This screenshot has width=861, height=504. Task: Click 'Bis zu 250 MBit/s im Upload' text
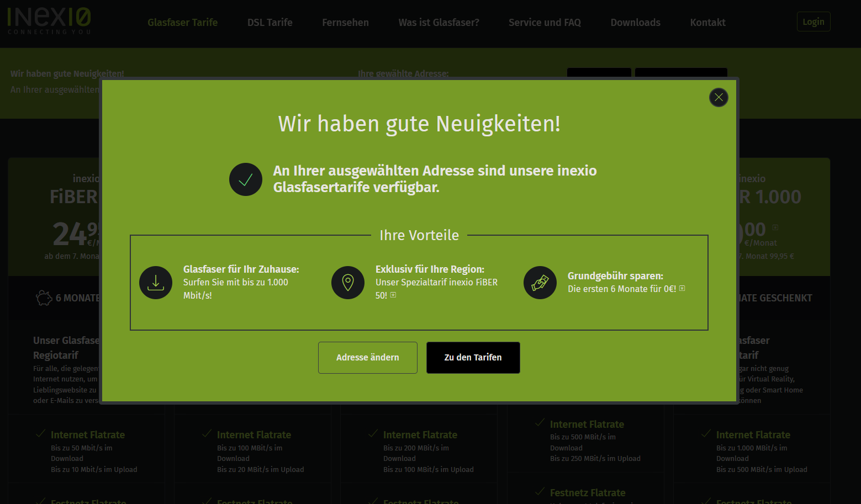(595, 459)
